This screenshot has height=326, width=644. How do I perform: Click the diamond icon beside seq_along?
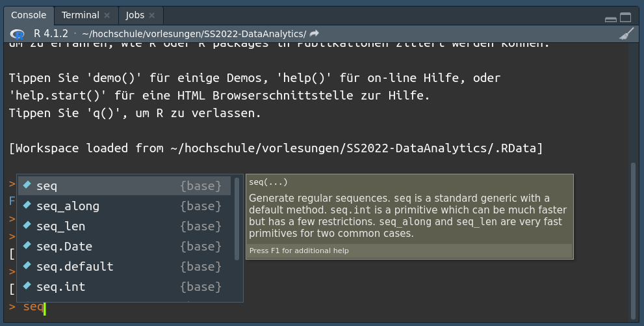(27, 206)
